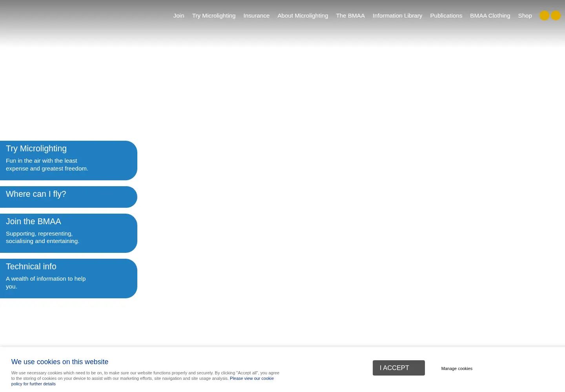Select The BMAA in the top navigation
Viewport: 565px width, 392px height.
click(x=350, y=16)
